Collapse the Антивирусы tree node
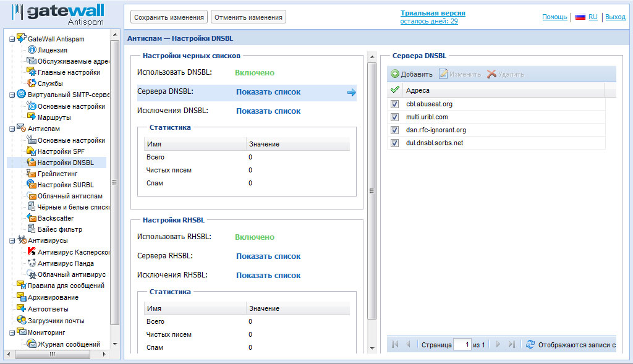The height and width of the screenshot is (364, 633). point(12,241)
